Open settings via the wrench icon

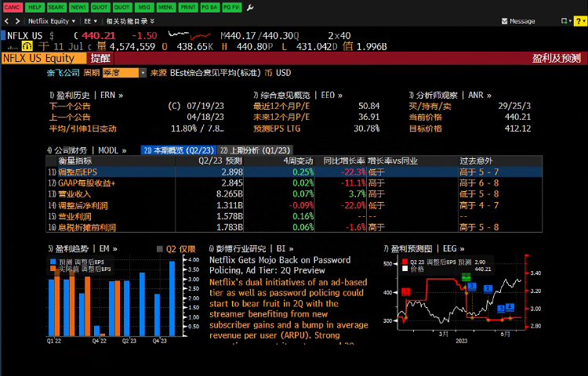click(x=250, y=8)
